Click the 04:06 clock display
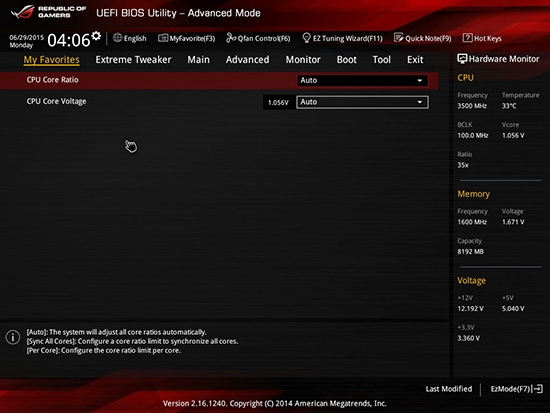The width and height of the screenshot is (550, 413). tap(69, 40)
